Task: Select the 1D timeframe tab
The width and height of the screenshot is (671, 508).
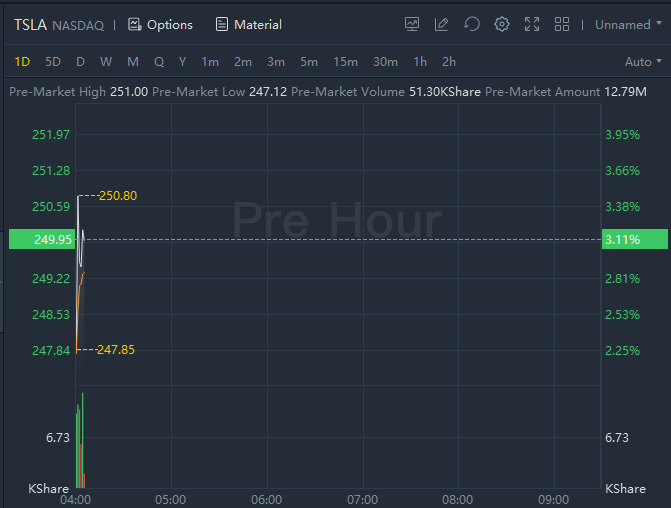Action: click(22, 62)
